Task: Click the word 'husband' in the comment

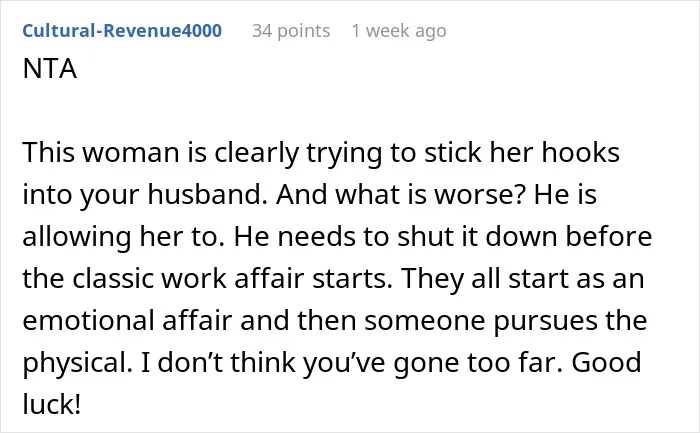Action: coord(204,195)
